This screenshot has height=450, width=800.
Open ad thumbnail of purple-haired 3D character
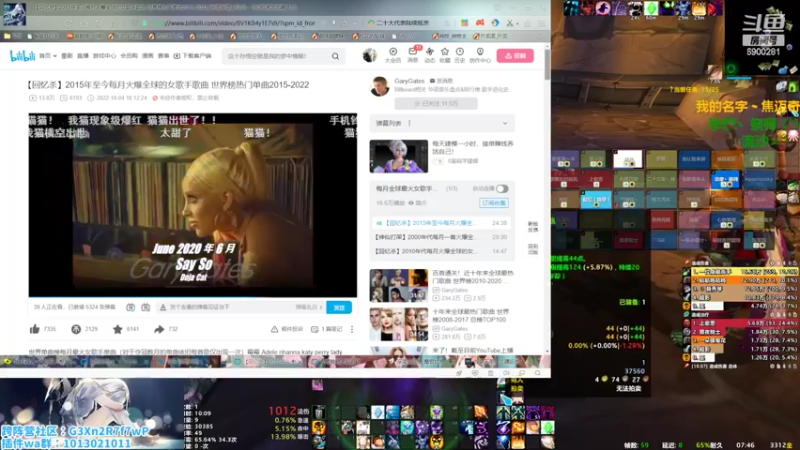point(398,156)
